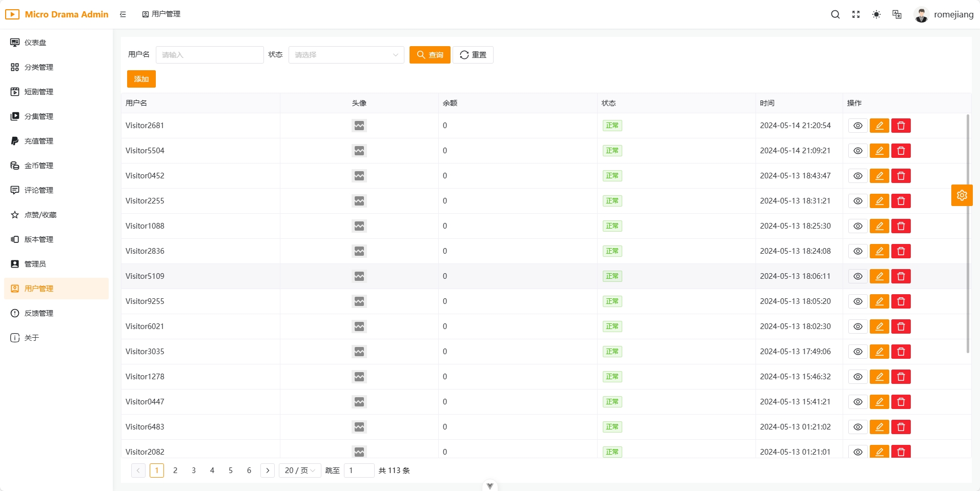View details of Visitor0452 via eye icon
This screenshot has width=980, height=491.
[857, 176]
